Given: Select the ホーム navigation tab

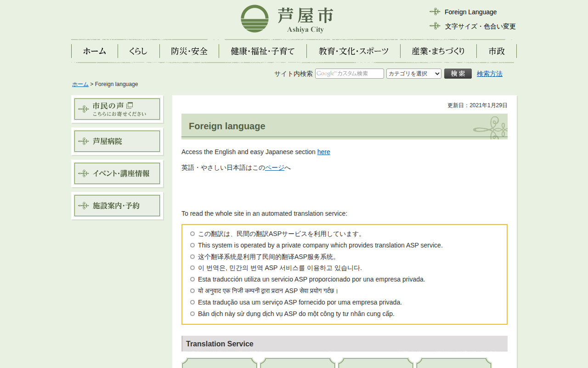Looking at the screenshot, I should click(95, 51).
